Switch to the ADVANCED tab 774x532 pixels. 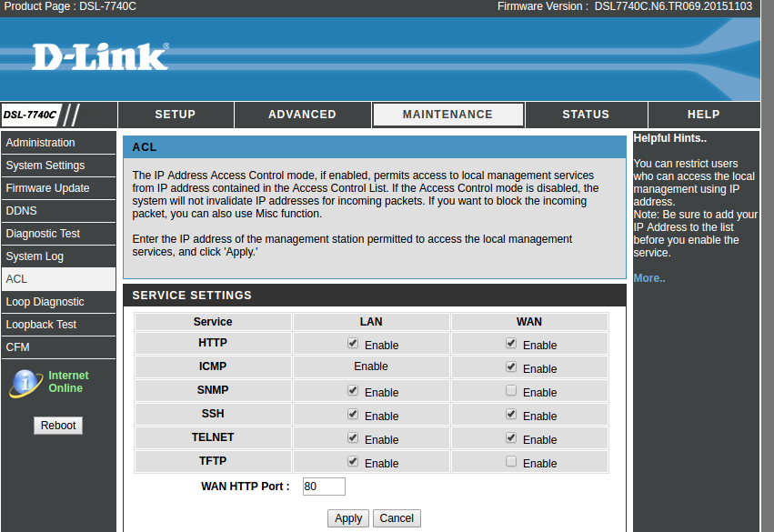tap(302, 115)
